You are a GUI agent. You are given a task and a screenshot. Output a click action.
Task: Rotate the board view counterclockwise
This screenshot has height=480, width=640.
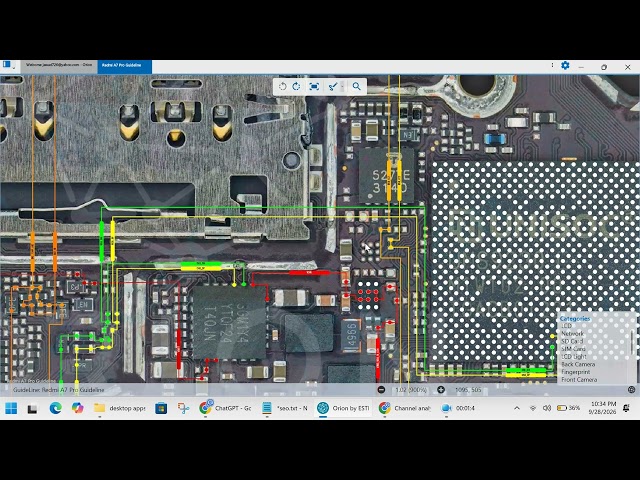click(282, 87)
